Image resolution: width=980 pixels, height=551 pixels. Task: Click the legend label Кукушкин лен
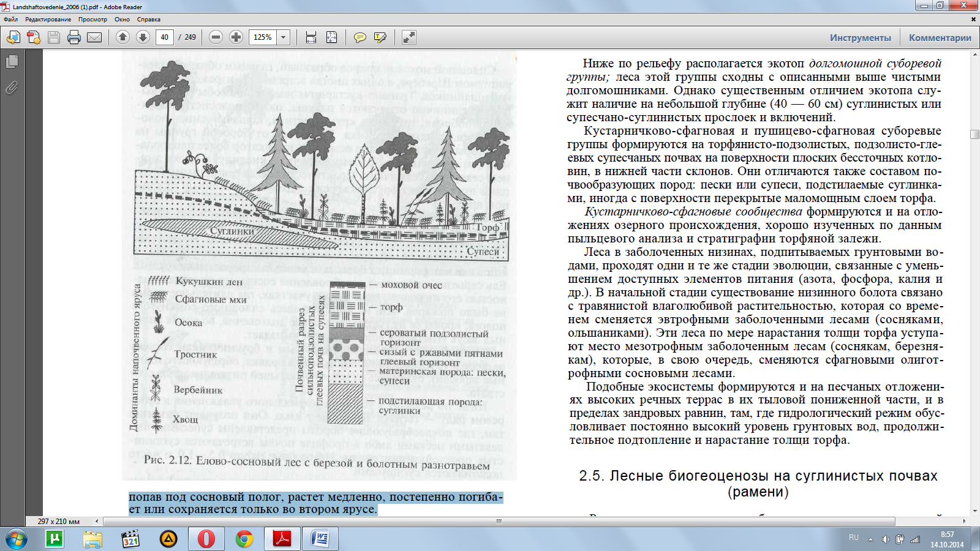(209, 282)
